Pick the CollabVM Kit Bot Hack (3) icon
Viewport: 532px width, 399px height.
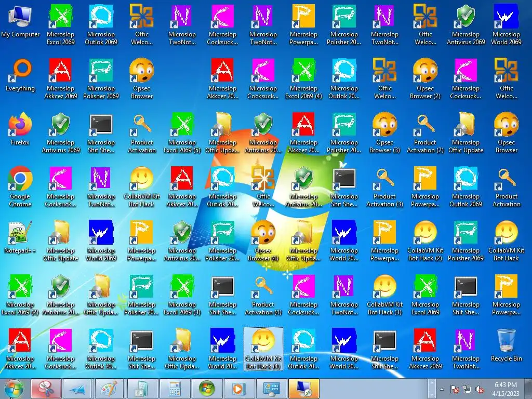[x=385, y=295]
